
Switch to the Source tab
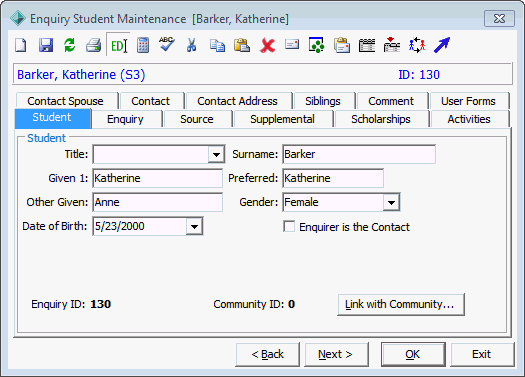(197, 119)
